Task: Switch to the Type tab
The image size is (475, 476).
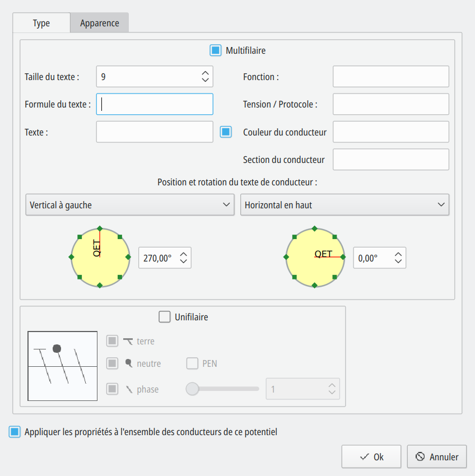Action: (x=41, y=23)
